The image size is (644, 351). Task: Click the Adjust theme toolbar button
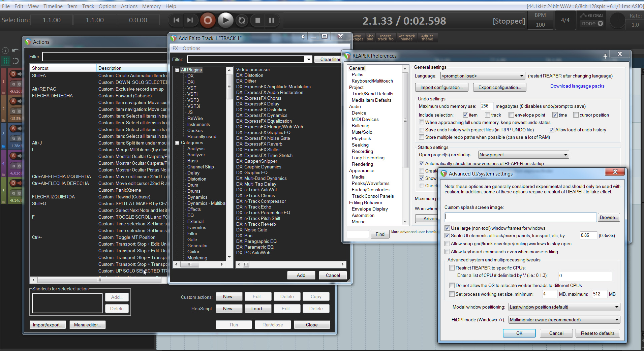(x=427, y=37)
